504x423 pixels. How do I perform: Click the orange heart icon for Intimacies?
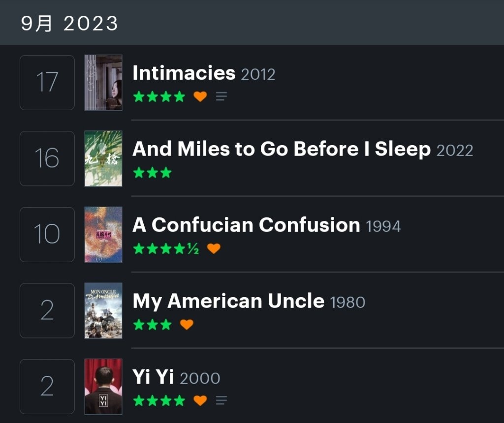[x=200, y=96]
